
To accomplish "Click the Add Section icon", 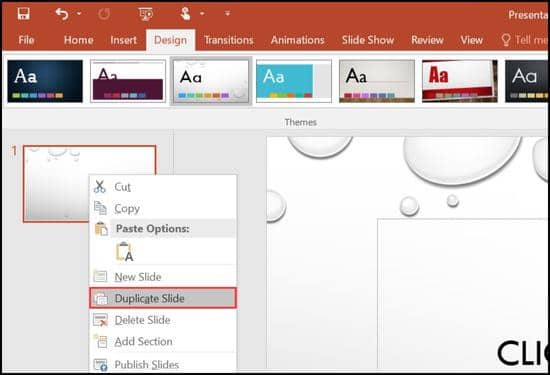I will tap(100, 341).
